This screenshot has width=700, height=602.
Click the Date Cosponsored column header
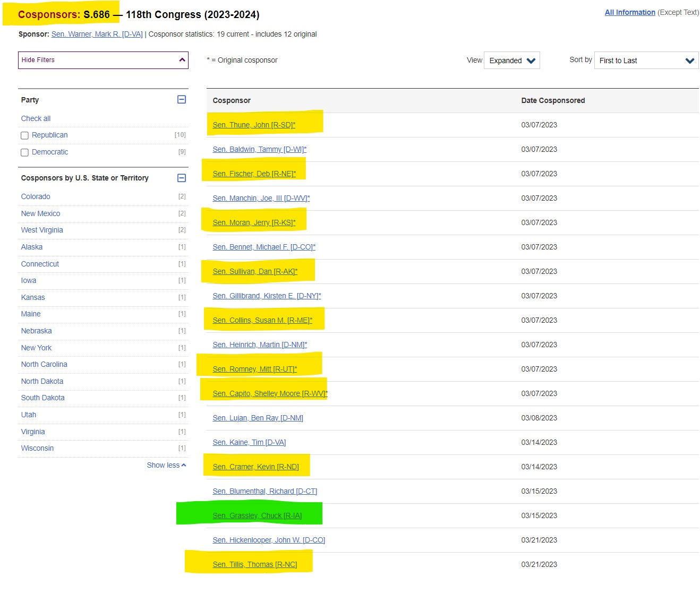coord(553,100)
